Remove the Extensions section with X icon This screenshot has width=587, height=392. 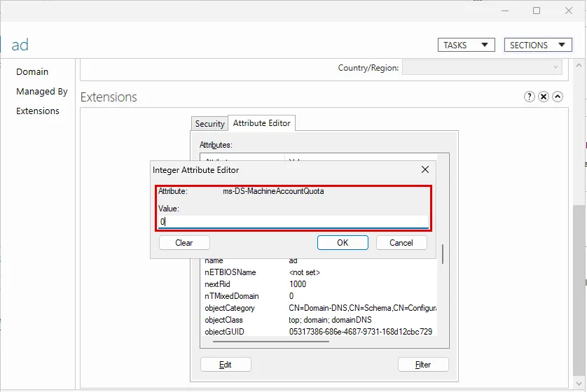tap(543, 97)
